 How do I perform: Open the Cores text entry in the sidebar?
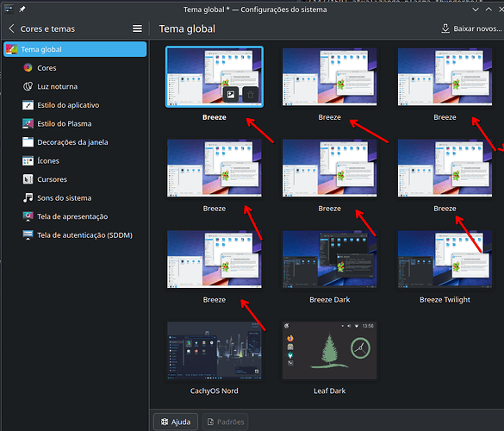[47, 68]
